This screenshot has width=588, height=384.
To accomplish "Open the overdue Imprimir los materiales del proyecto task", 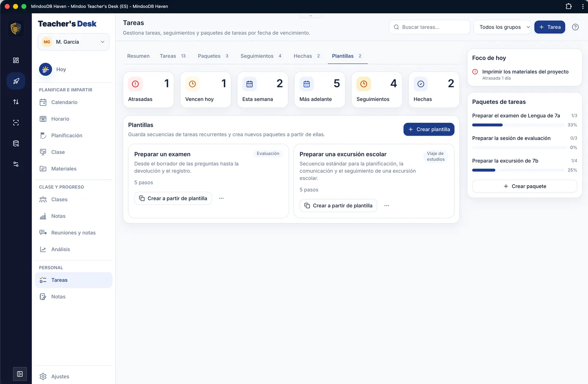I will (x=525, y=75).
